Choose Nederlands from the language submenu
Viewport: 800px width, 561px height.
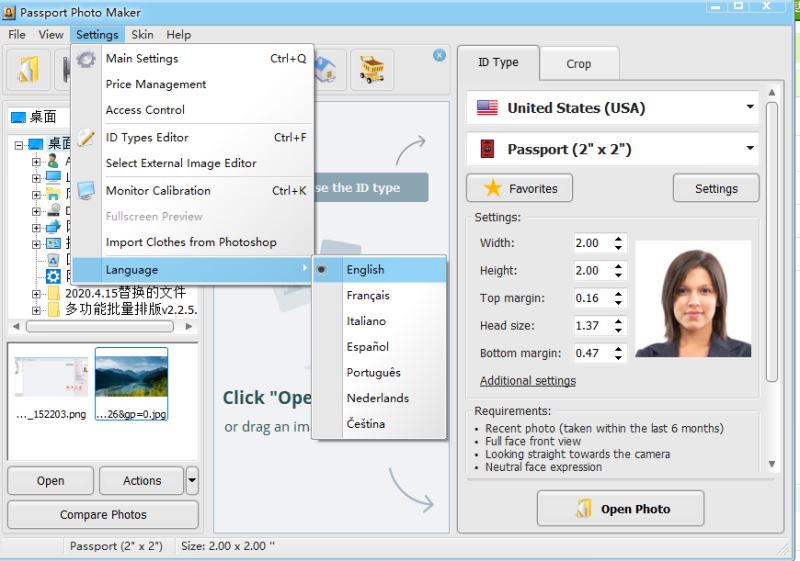379,398
